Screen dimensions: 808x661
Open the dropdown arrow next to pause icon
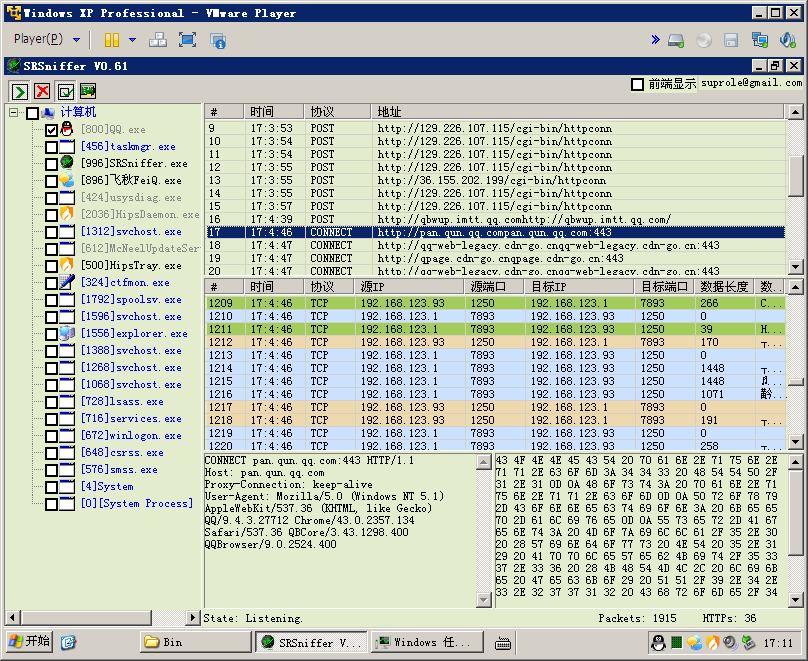131,40
